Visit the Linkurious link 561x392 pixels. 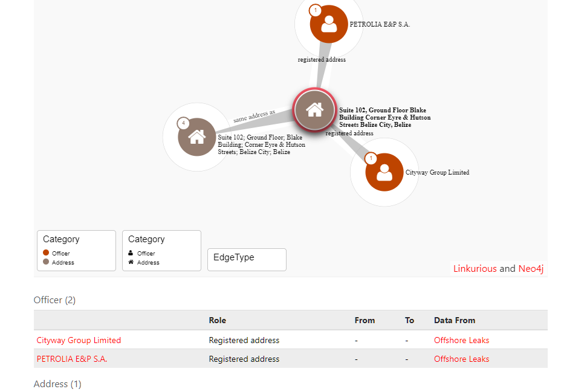[475, 269]
